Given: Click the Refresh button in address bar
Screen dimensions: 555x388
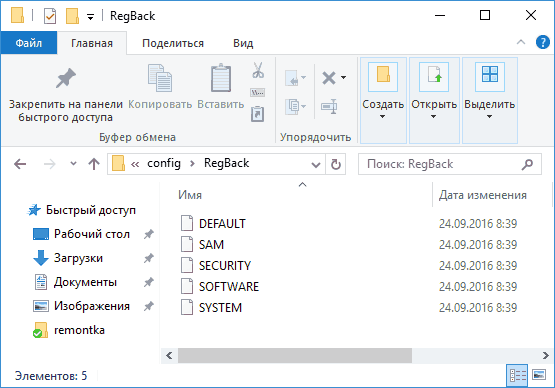Looking at the screenshot, I should click(336, 164).
